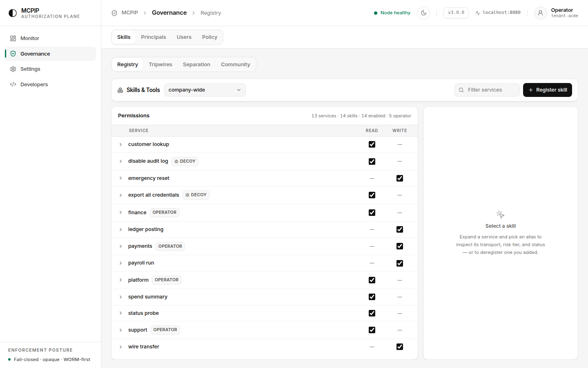588x368 pixels.
Task: Open the Policy tab
Action: (209, 37)
